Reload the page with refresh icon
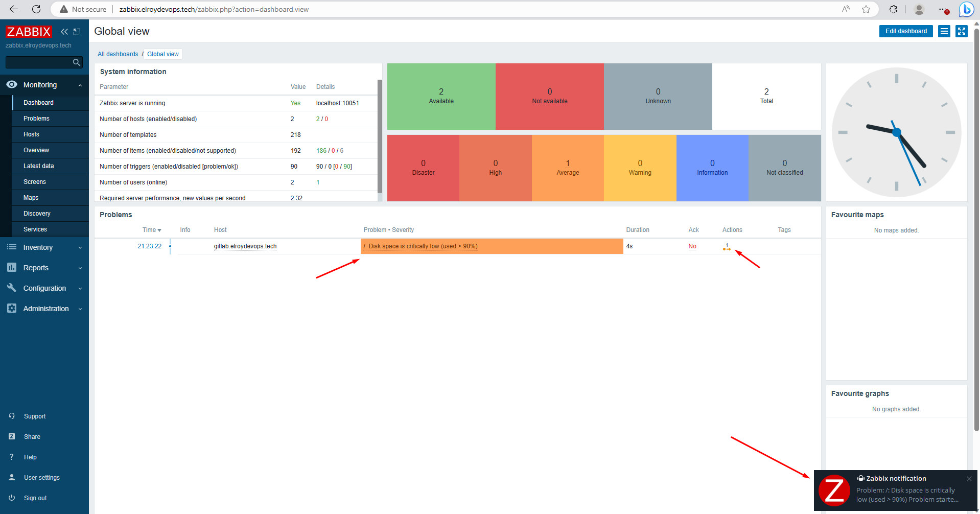This screenshot has width=980, height=514. click(x=36, y=9)
